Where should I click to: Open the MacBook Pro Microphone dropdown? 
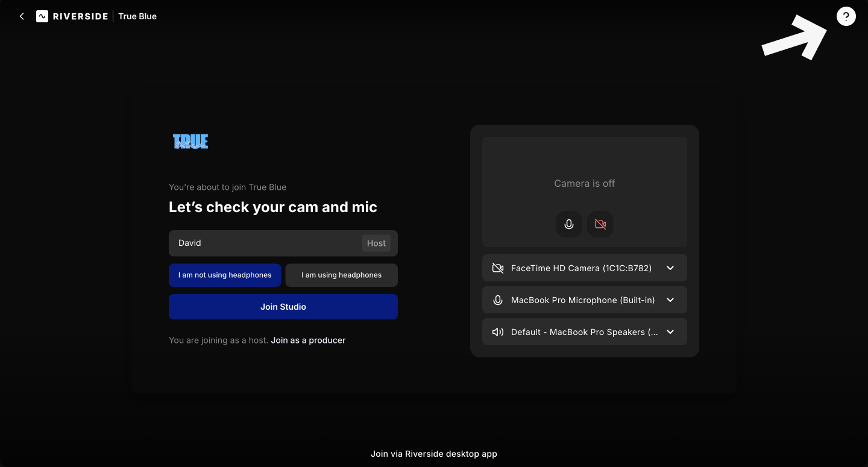(x=670, y=300)
